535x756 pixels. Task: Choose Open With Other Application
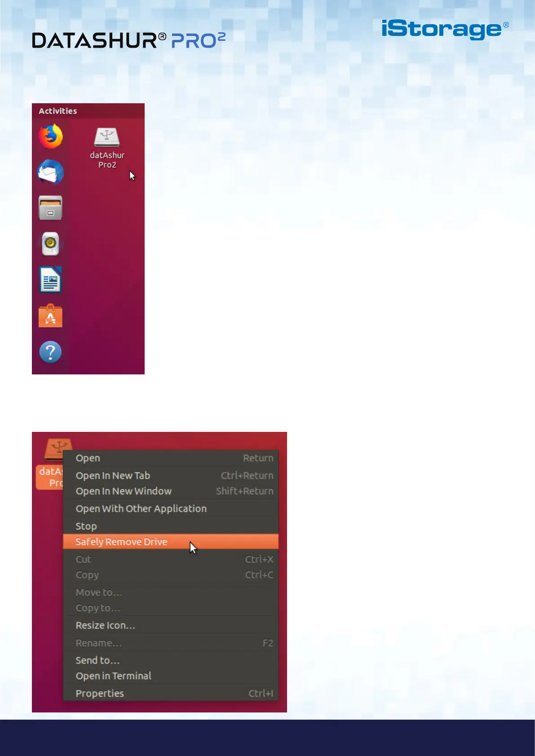pyautogui.click(x=171, y=509)
